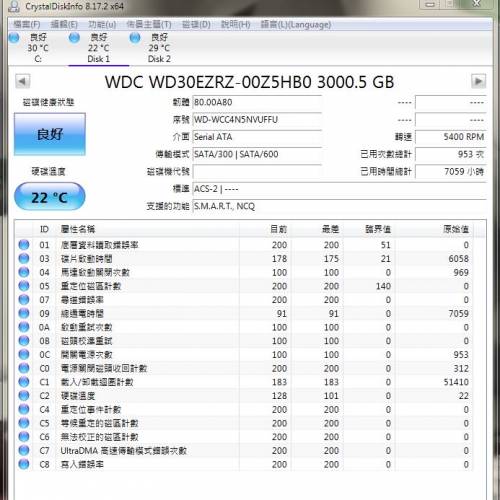Screen dimensions: 500x500
Task: Click the blue status icon for attribute C2
Action: pyautogui.click(x=24, y=396)
